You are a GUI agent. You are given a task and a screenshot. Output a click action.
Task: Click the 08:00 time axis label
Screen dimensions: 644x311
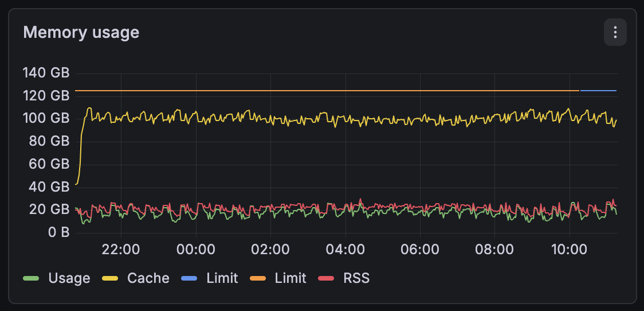[495, 250]
